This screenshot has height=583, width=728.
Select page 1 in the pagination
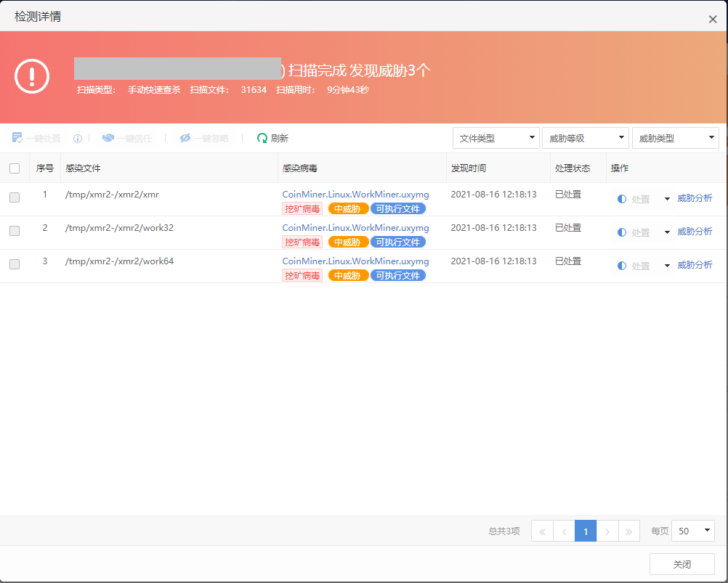586,531
